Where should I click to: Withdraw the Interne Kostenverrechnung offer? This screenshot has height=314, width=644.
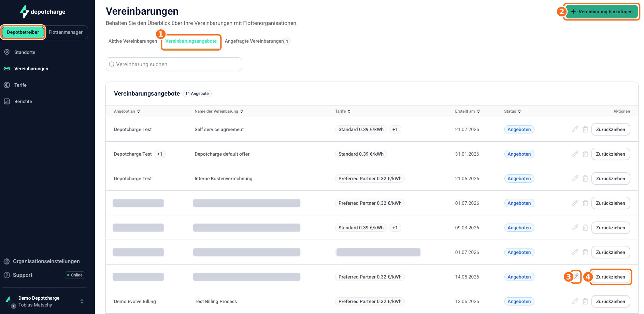tap(611, 179)
